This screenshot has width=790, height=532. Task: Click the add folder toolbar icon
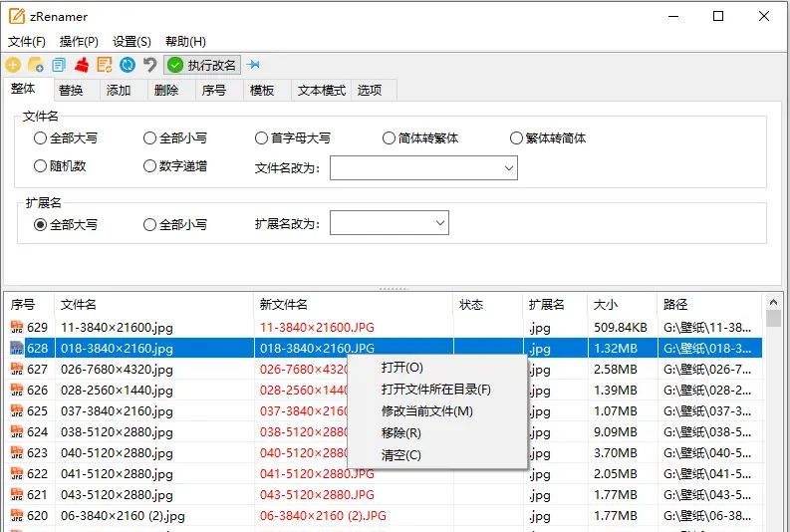pos(36,65)
